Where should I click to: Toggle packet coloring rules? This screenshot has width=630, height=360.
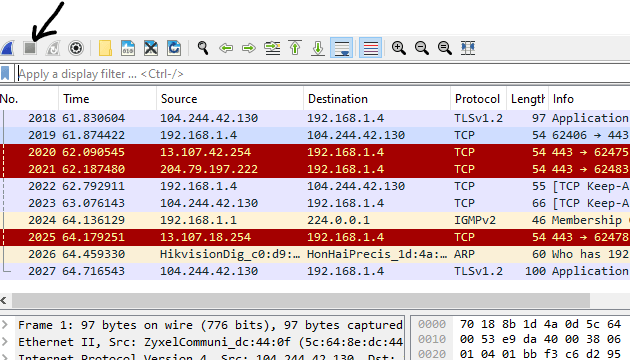click(x=370, y=48)
